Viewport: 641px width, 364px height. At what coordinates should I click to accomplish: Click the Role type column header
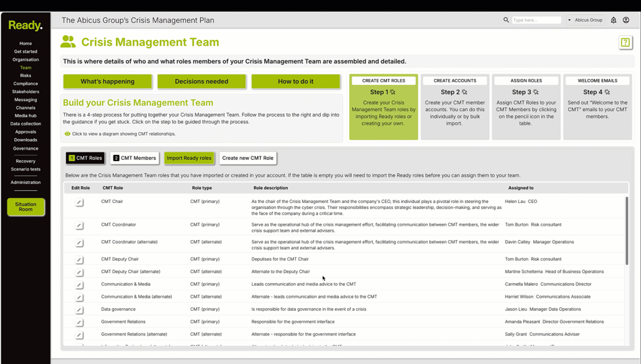[x=202, y=187]
